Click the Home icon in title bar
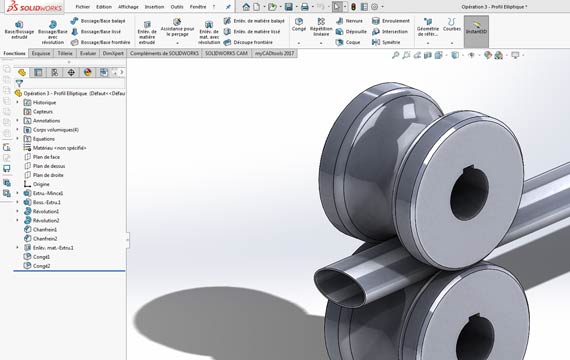The image size is (570, 360). tap(246, 7)
